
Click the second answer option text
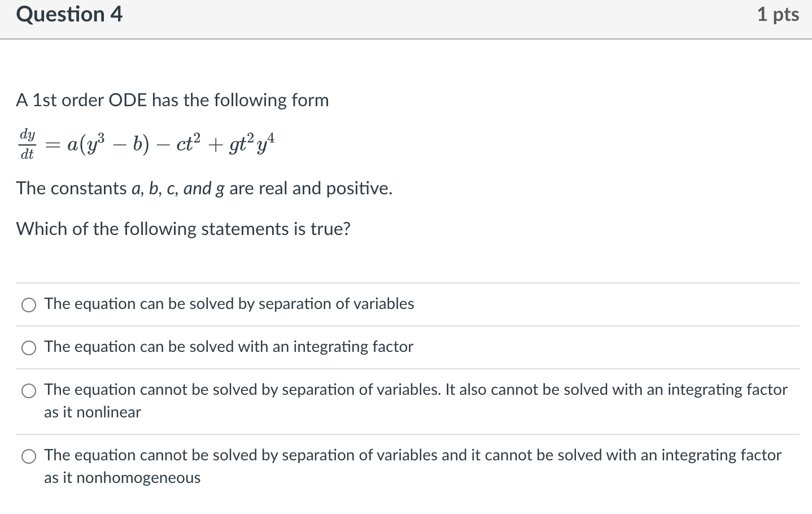coord(228,347)
